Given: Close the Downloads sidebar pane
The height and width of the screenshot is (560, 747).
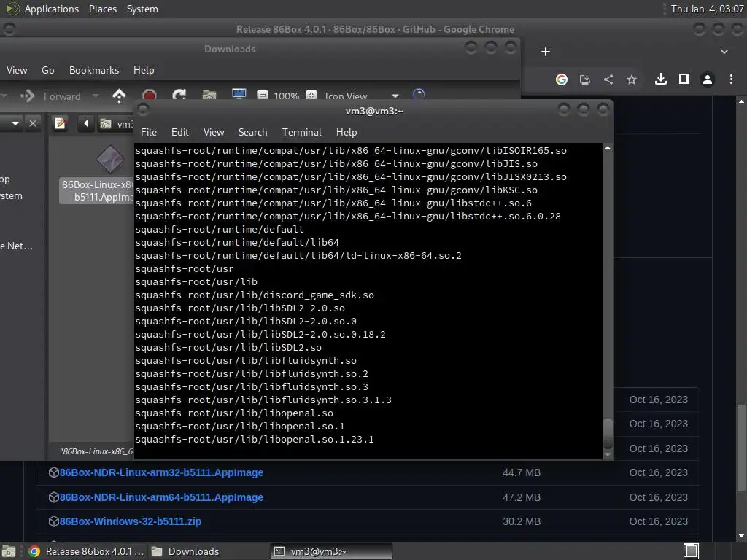Looking at the screenshot, I should coord(32,123).
